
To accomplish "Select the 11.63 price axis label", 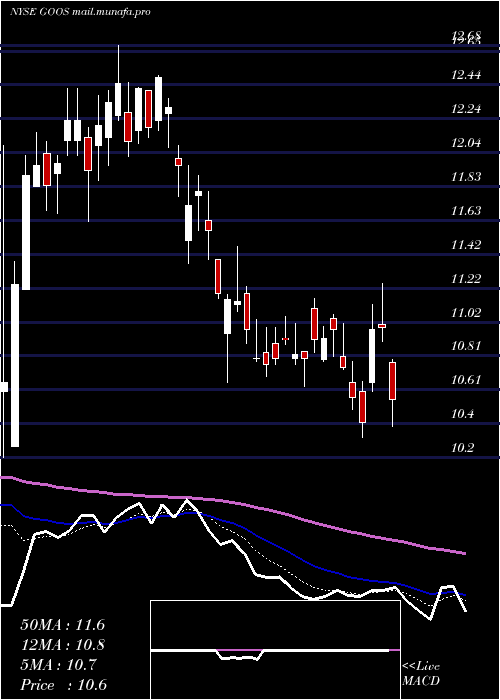I will click(466, 211).
